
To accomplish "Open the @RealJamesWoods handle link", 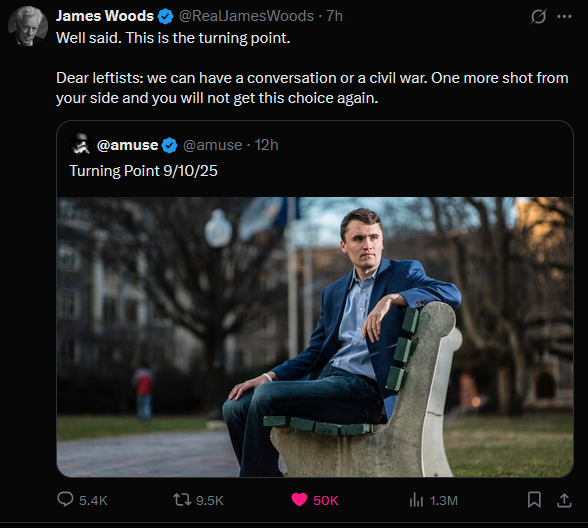I will [x=246, y=16].
